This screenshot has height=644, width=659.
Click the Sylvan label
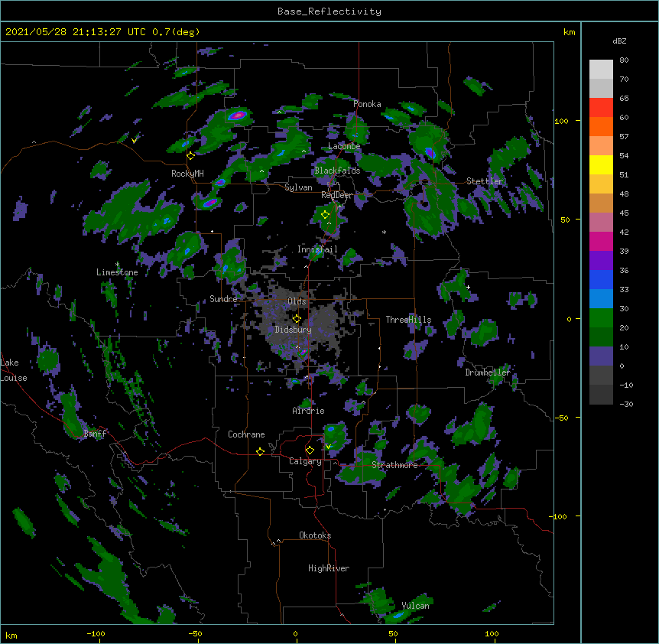(298, 187)
